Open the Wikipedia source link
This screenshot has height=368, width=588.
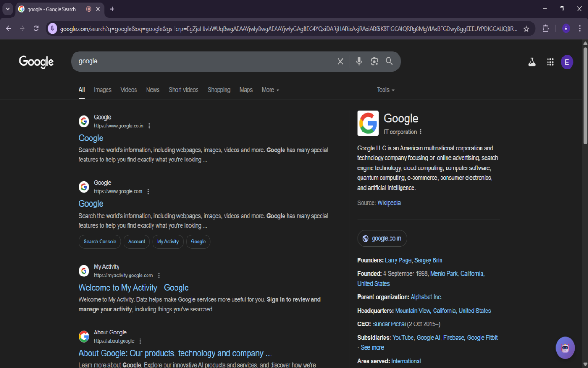click(x=389, y=203)
